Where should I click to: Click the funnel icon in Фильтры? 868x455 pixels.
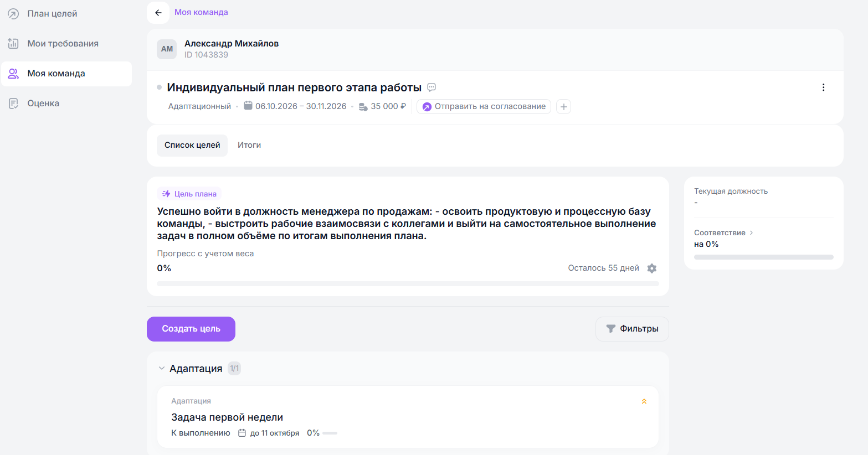pyautogui.click(x=611, y=329)
